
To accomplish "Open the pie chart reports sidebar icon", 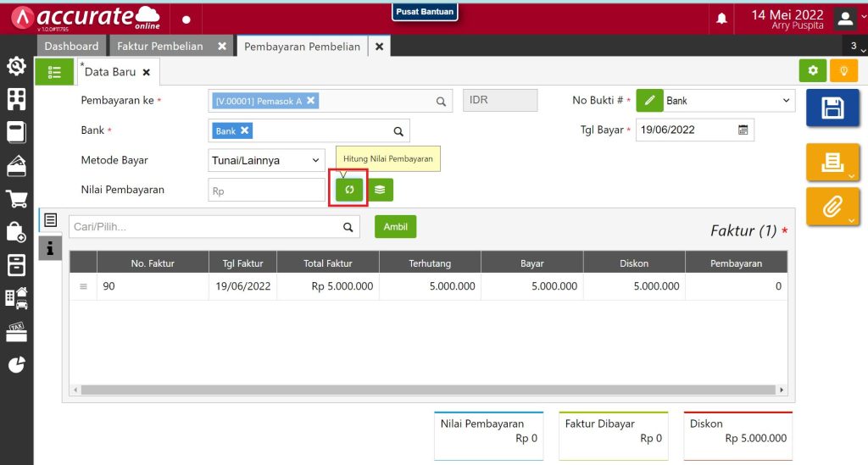I will tap(16, 364).
